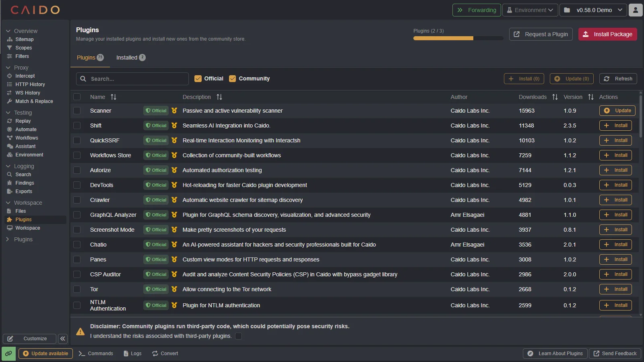
Task: Open the Environment dropdown in top bar
Action: 530,10
